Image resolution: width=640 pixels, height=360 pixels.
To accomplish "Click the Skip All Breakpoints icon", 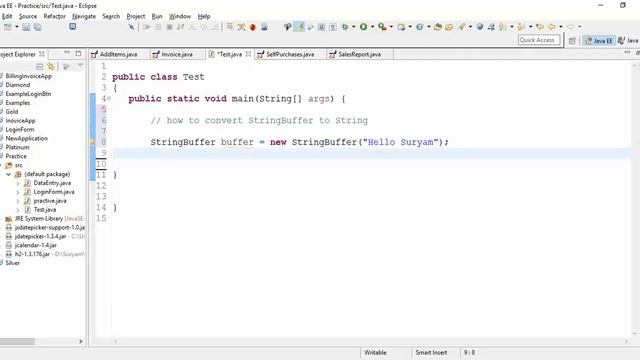I will pyautogui.click(x=131, y=27).
